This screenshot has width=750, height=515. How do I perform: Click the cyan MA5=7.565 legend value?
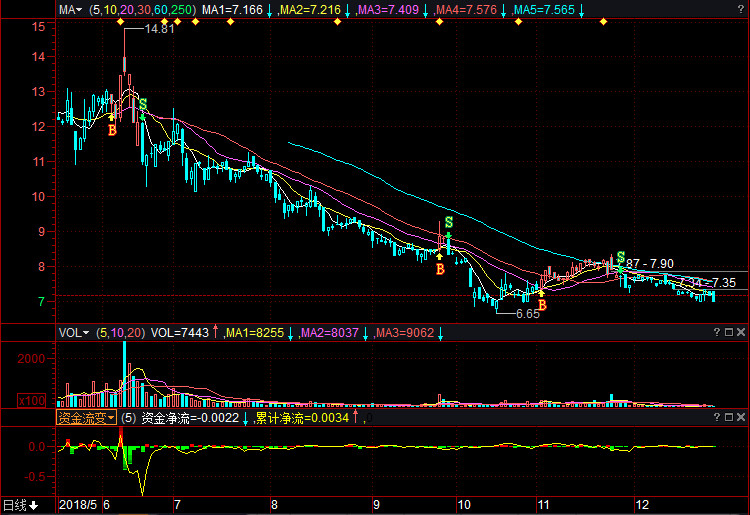coord(544,10)
